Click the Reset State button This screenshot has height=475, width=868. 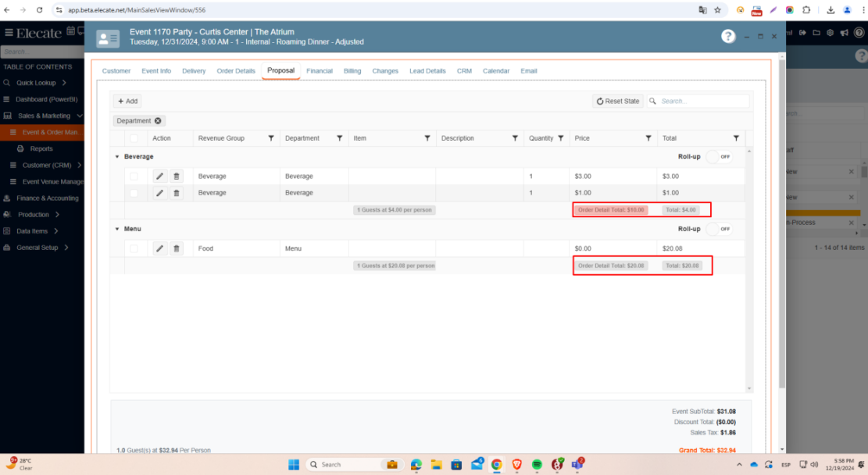coord(617,102)
